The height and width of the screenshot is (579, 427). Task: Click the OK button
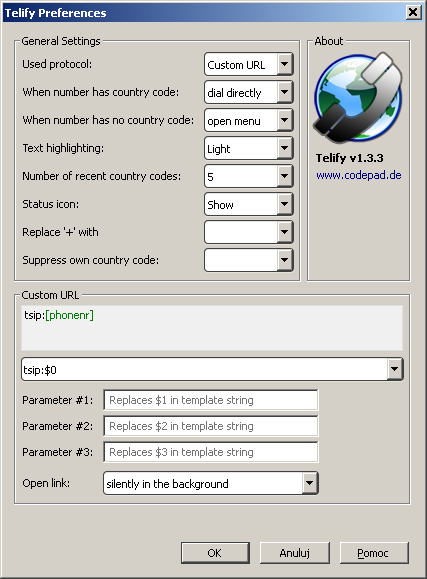click(x=215, y=553)
